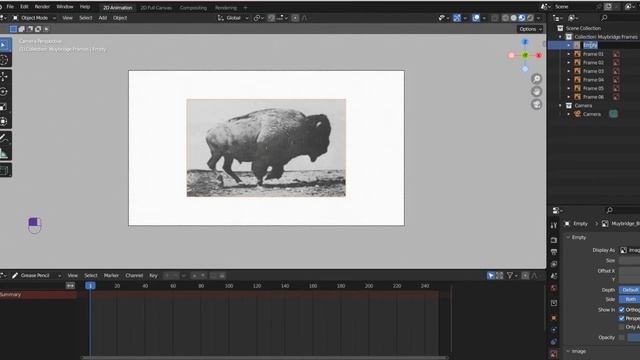
Task: Open the Options dropdown in viewport
Action: click(x=531, y=29)
